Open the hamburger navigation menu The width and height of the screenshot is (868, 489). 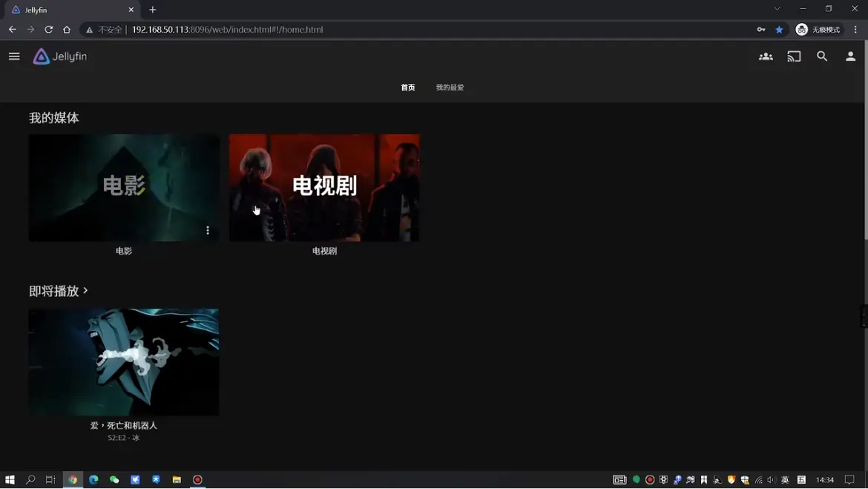(14, 56)
